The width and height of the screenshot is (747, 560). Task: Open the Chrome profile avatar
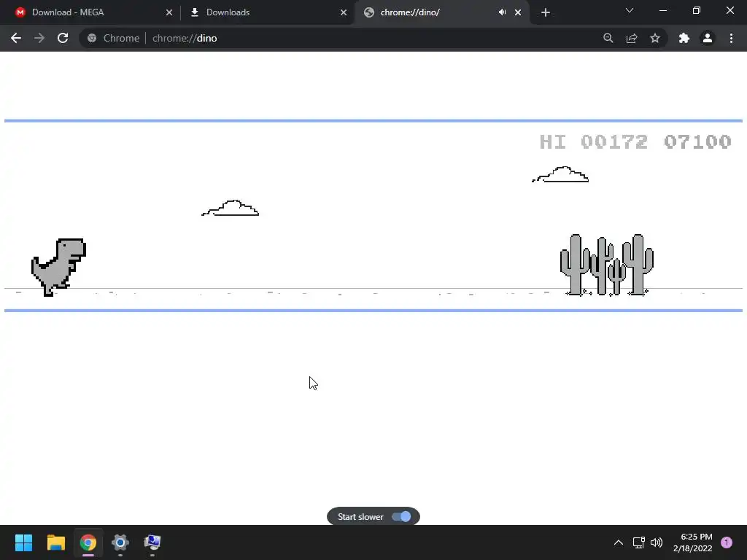pos(708,38)
